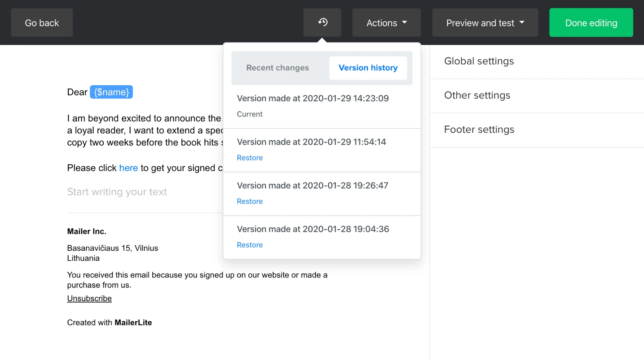Click the version history clock icon
The width and height of the screenshot is (644, 361).
point(322,23)
